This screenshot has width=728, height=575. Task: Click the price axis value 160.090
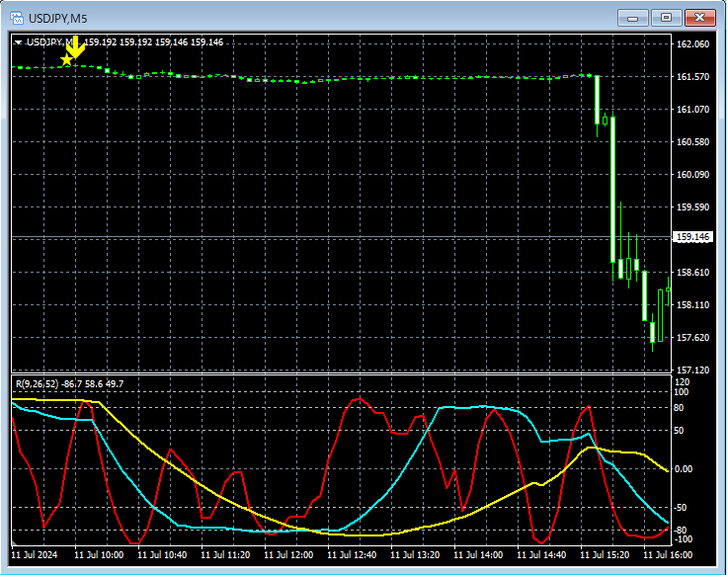(x=692, y=174)
